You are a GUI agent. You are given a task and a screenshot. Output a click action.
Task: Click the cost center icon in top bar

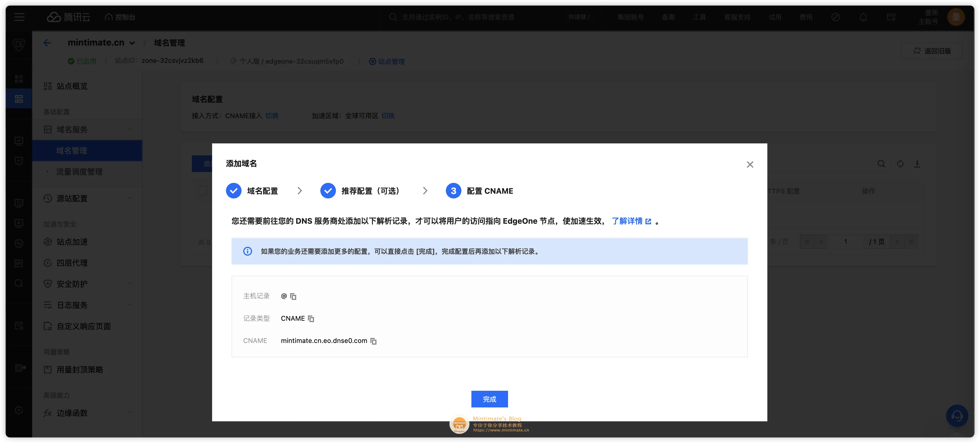835,17
